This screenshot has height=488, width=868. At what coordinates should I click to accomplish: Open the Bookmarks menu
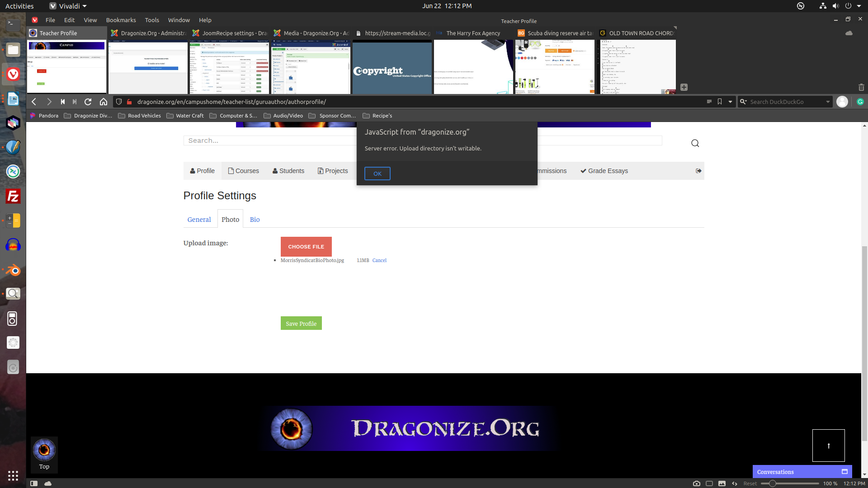pos(121,20)
